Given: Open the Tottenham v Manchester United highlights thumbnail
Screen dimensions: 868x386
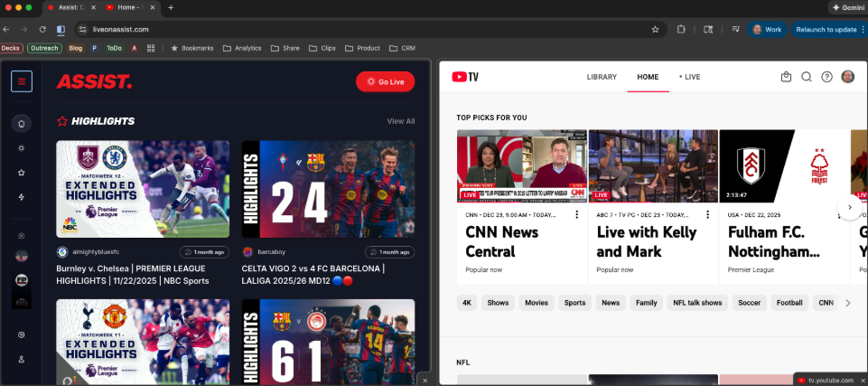Looking at the screenshot, I should 143,343.
